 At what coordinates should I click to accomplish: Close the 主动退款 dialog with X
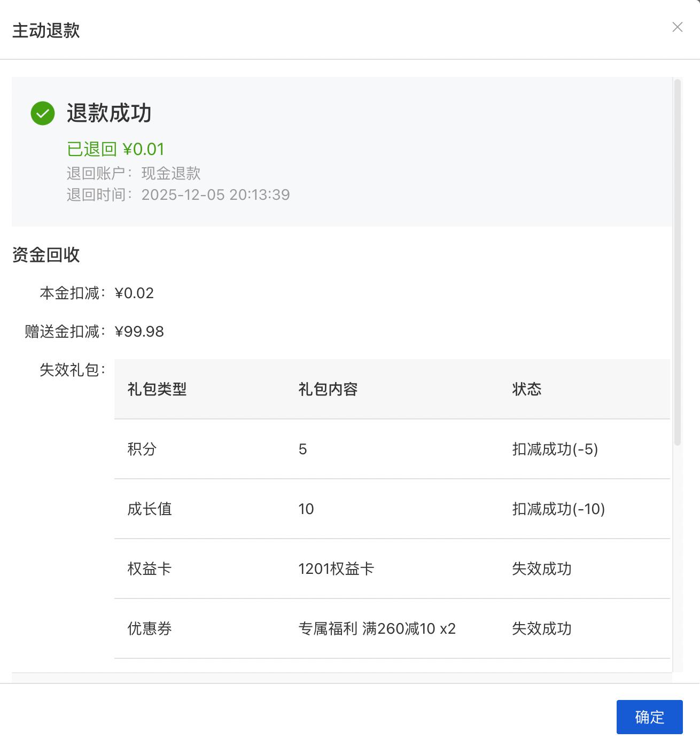[x=677, y=27]
